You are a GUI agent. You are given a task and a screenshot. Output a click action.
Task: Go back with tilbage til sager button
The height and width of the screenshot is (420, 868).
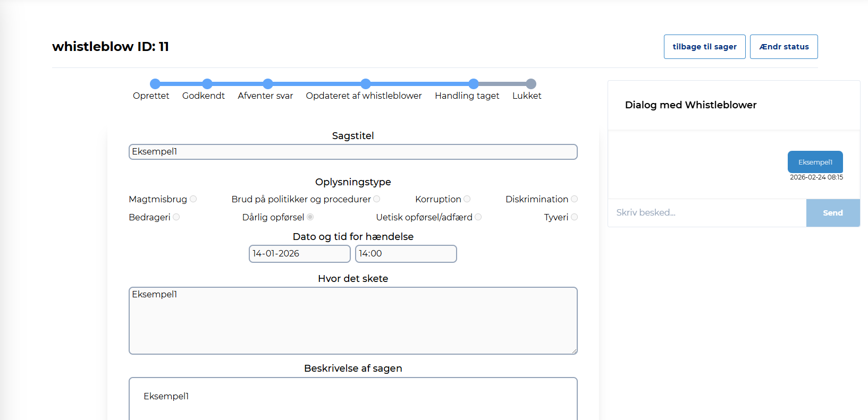coord(704,47)
